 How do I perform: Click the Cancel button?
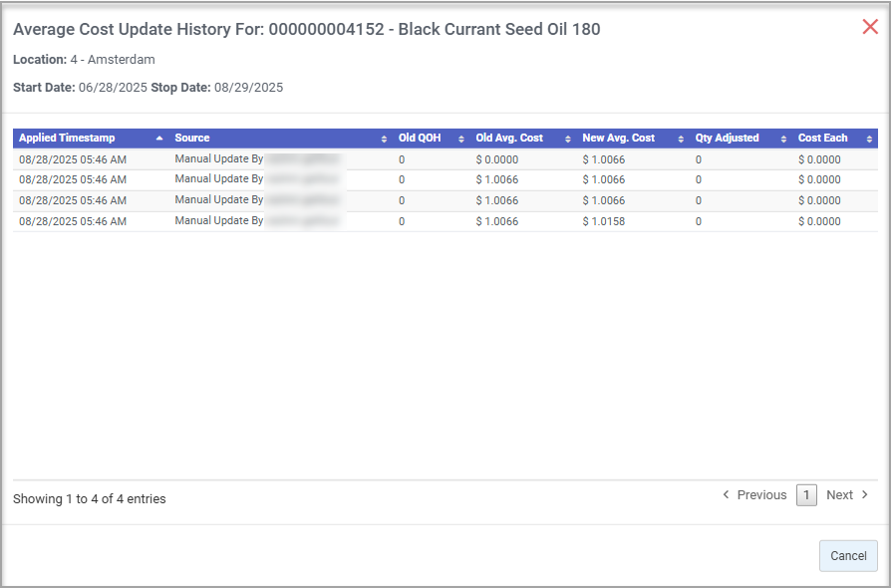tap(848, 556)
